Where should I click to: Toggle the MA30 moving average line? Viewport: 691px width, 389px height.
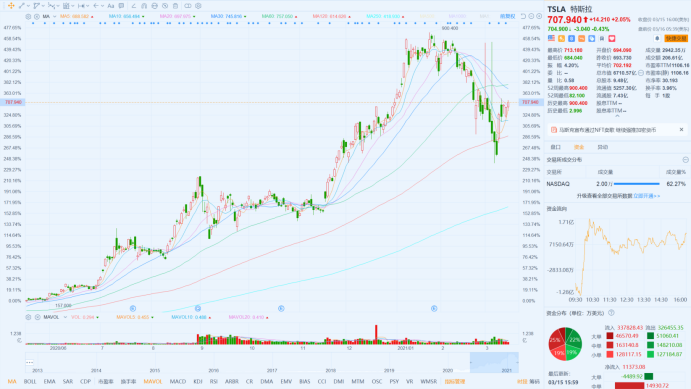[x=228, y=16]
